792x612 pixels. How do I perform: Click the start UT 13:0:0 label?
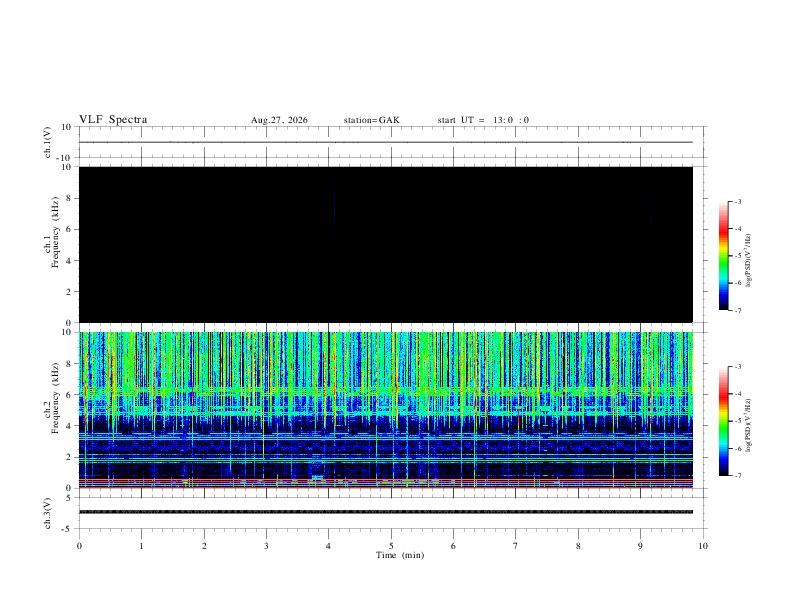click(x=483, y=120)
